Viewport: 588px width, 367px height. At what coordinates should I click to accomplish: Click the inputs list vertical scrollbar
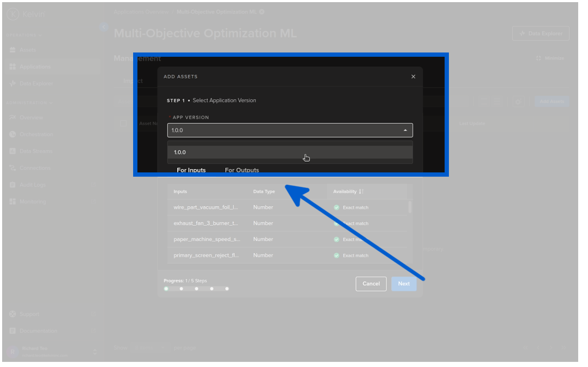point(410,207)
